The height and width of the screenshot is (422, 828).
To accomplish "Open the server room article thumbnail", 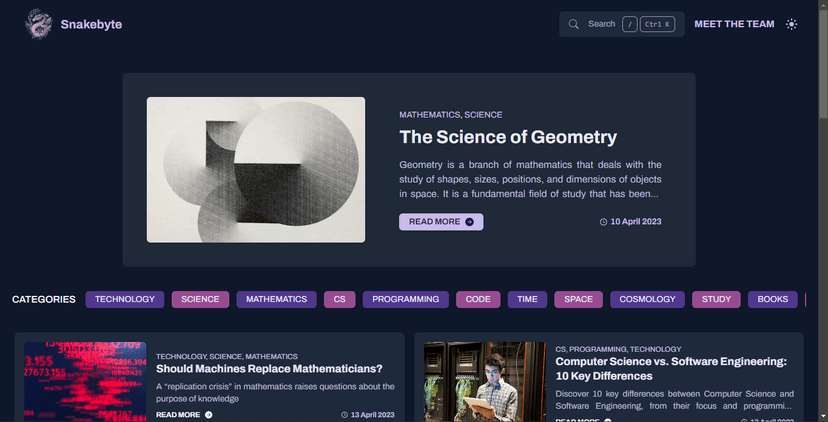I will coord(485,381).
